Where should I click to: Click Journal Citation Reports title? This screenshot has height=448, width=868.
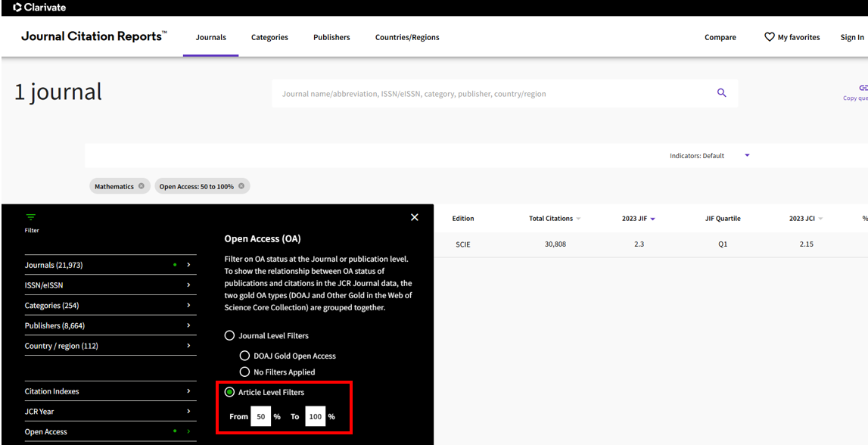94,36
